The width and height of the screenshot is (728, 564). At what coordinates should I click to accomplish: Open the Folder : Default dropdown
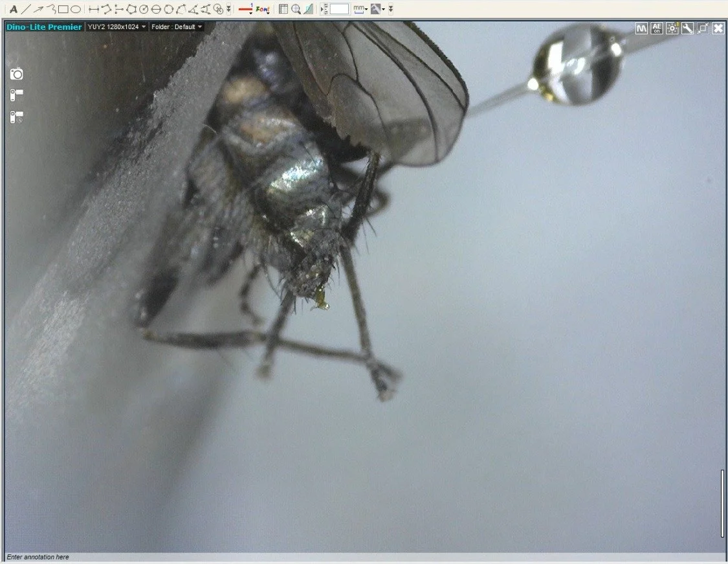(177, 27)
